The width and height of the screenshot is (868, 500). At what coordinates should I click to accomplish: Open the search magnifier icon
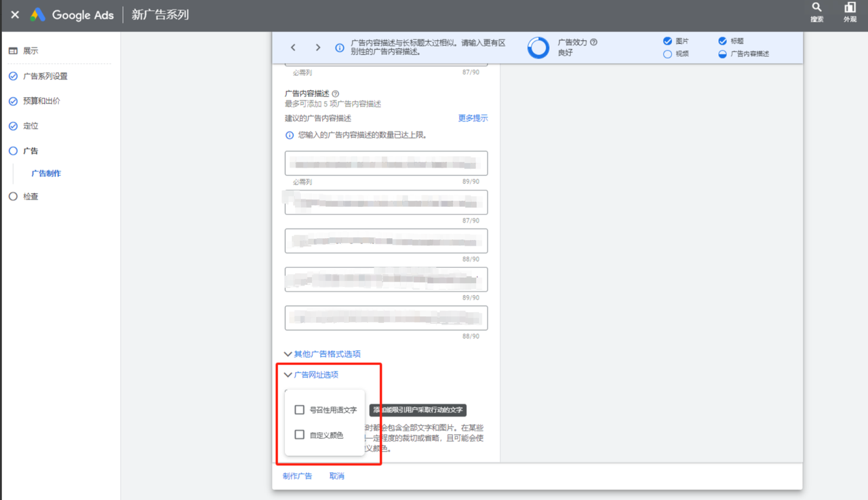(x=816, y=8)
